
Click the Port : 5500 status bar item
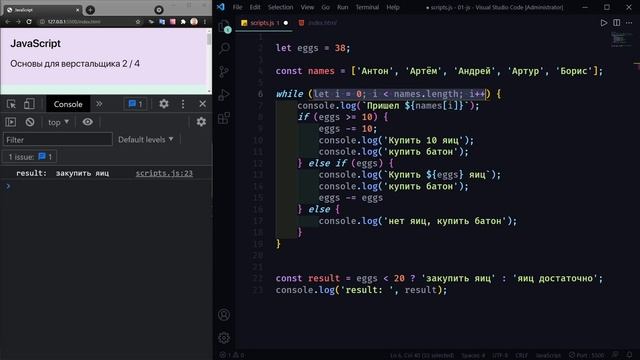click(x=587, y=355)
